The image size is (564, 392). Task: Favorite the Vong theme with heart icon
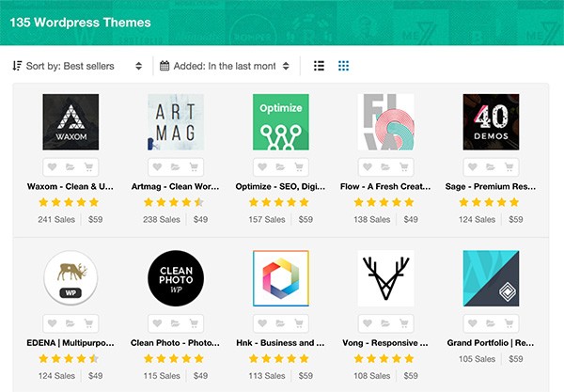[x=368, y=323]
